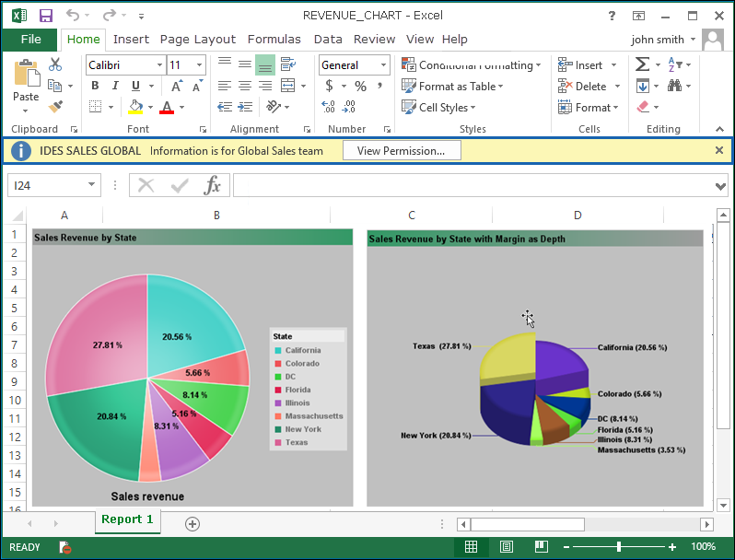Open the Name Box I24 dropdown
Viewport: 735px width, 560px height.
pyautogui.click(x=91, y=184)
